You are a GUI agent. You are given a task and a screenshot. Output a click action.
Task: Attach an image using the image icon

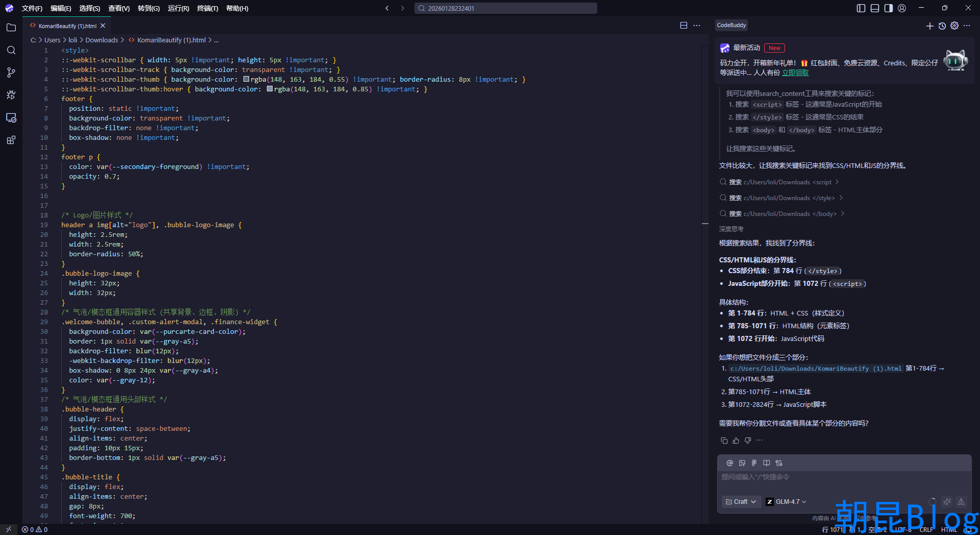coord(742,463)
